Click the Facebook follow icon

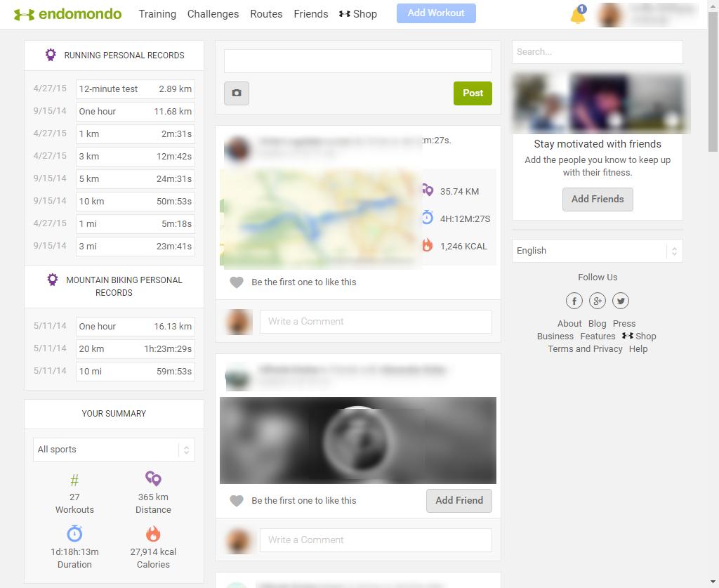pyautogui.click(x=574, y=301)
